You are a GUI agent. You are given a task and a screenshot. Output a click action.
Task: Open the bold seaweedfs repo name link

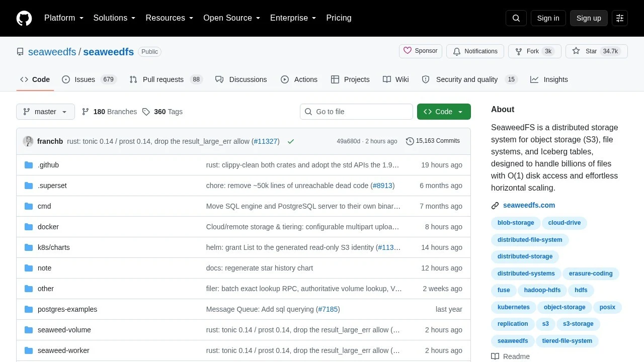coord(108,52)
